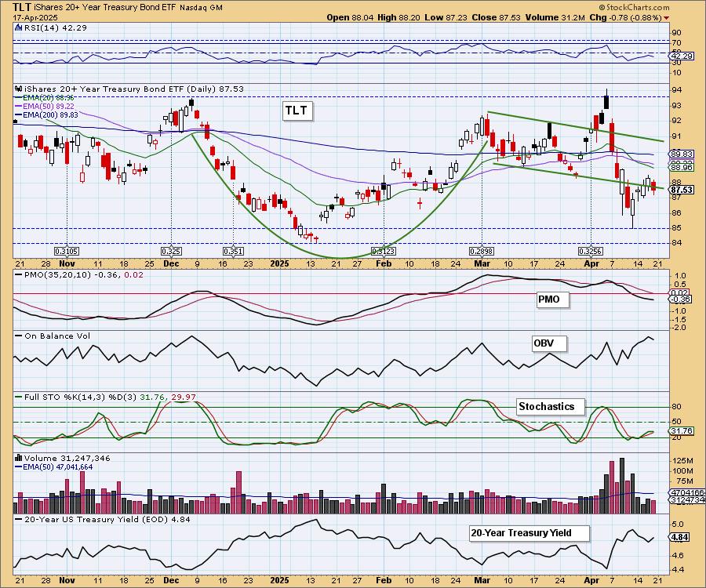Screen dimensions: 706x588
Task: Click the TLT annotation box on chart
Action: click(297, 111)
